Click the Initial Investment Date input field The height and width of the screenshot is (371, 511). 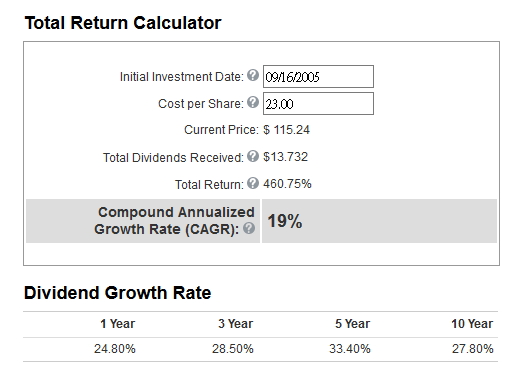click(x=318, y=77)
